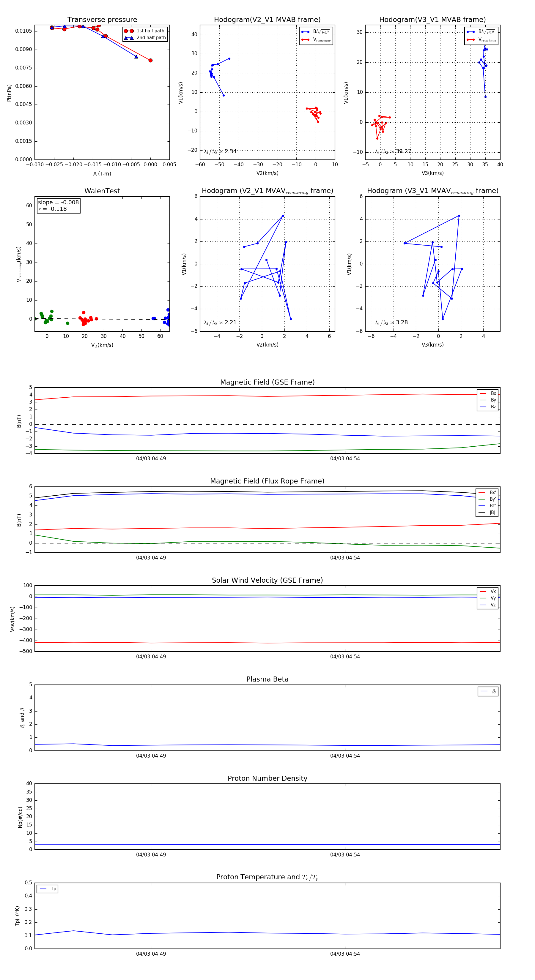Select the 'Bz' legend entry in GSE panel
Screen dimensions: 535x980
pos(488,407)
